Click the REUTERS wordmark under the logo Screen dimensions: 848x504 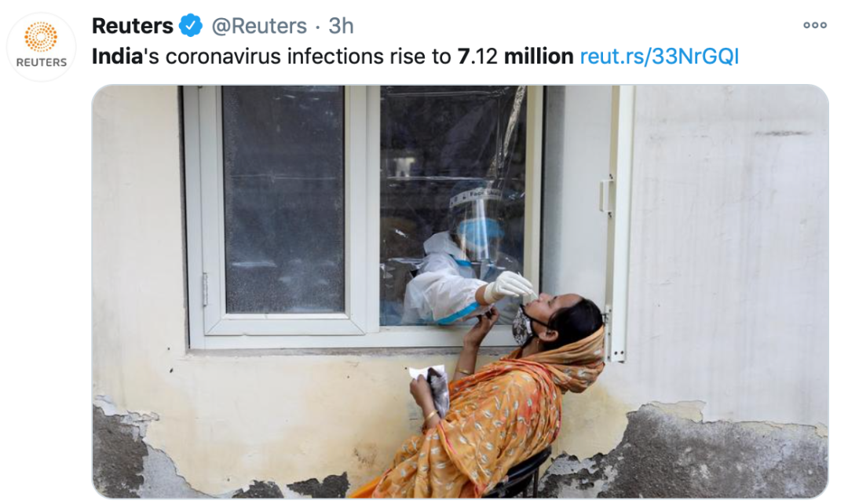pyautogui.click(x=41, y=62)
